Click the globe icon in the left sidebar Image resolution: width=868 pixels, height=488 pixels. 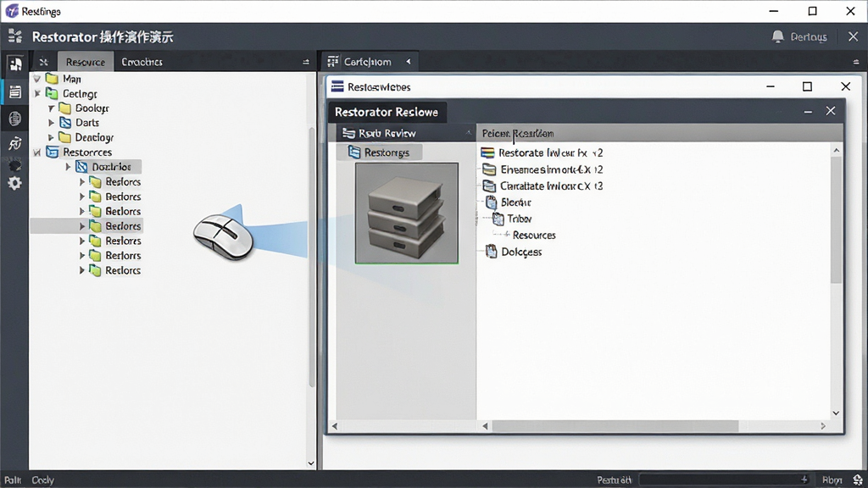(15, 118)
